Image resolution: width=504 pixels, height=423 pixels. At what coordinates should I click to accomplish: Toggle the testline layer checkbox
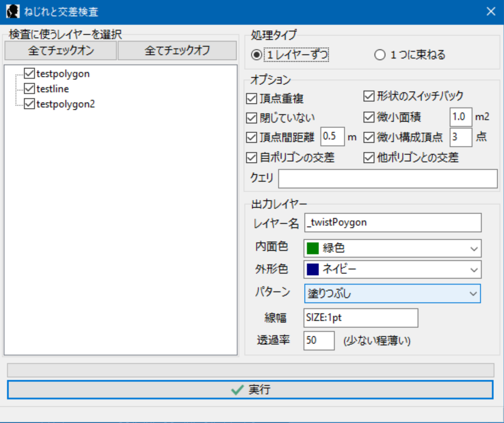pos(30,88)
